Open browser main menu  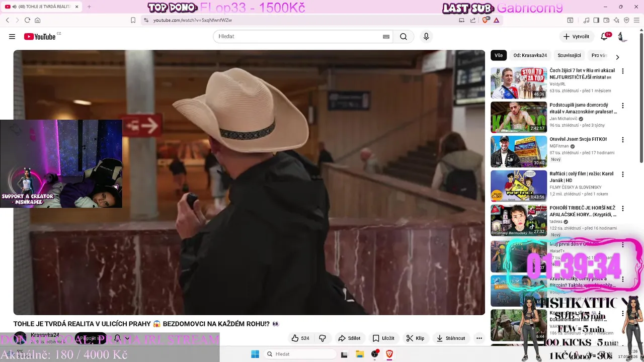[x=637, y=20]
